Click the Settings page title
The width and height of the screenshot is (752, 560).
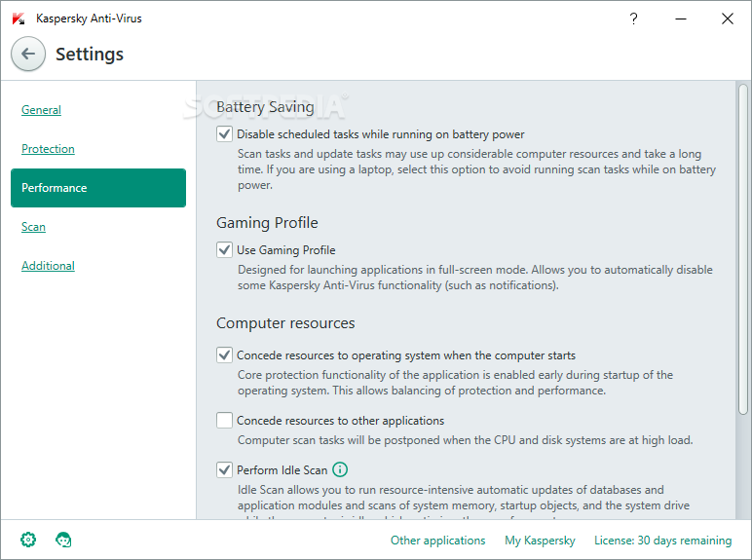point(90,55)
